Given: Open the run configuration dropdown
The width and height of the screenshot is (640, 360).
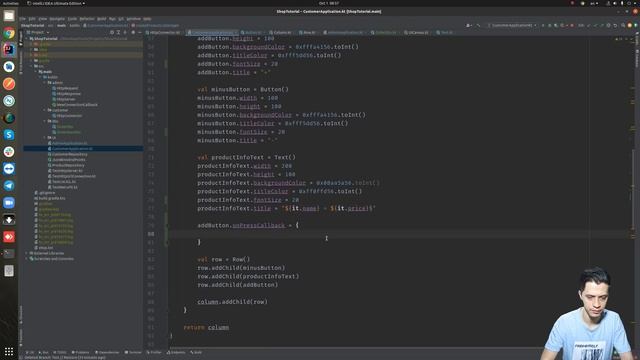Looking at the screenshot, I should (512, 25).
